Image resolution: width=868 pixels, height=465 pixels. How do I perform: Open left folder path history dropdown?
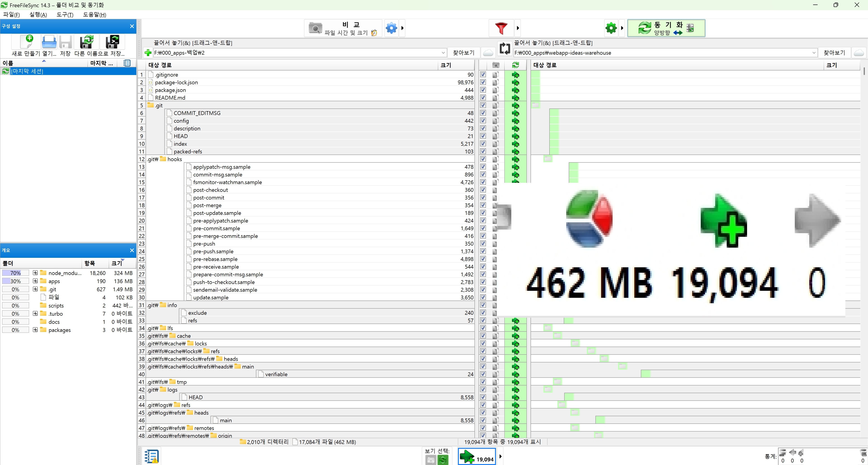coord(443,53)
